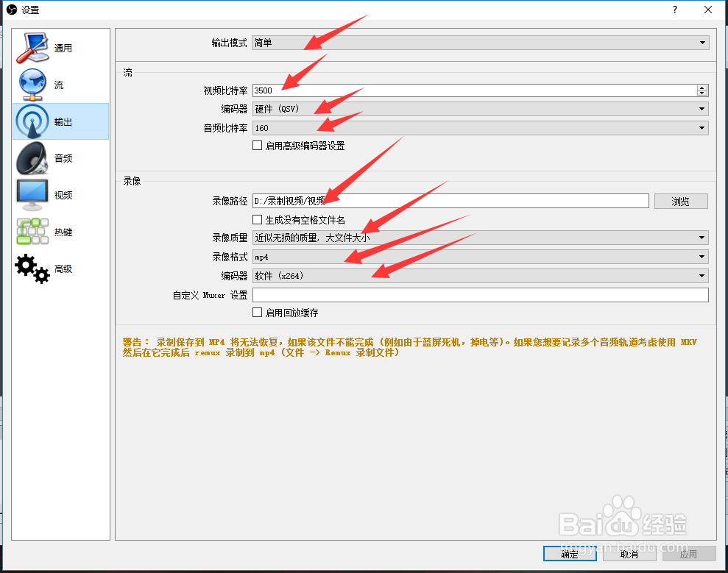The height and width of the screenshot is (573, 728).
Task: Click the 取消 cancel button
Action: click(x=629, y=554)
